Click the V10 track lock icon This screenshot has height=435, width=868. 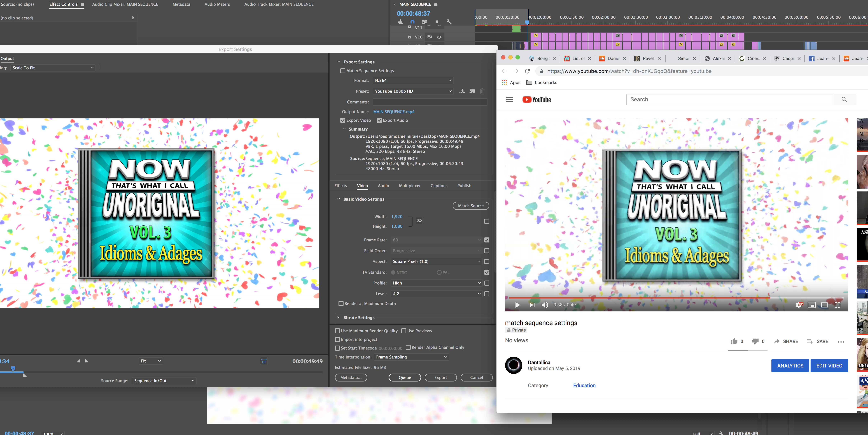[x=409, y=37]
